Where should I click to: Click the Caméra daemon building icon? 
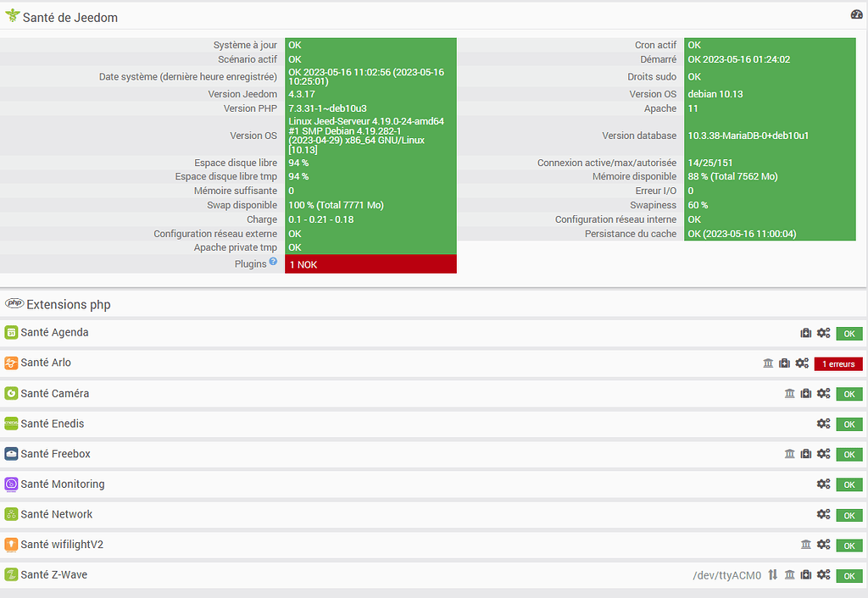(x=789, y=394)
